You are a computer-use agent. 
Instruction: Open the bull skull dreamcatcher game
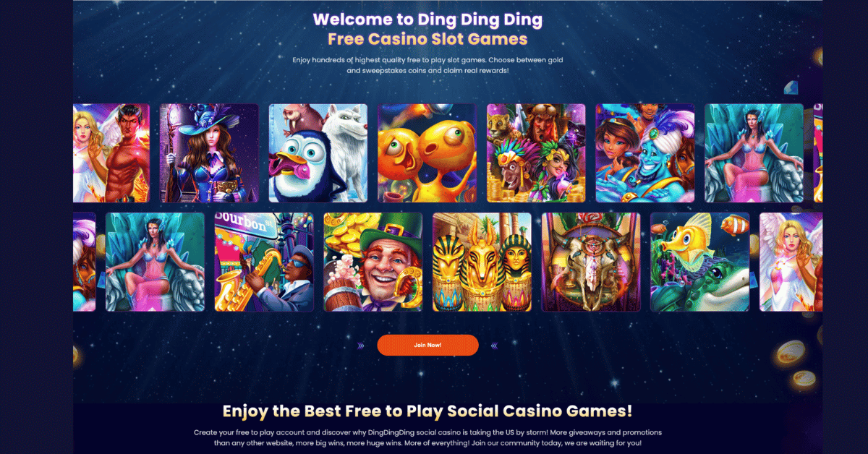click(591, 262)
